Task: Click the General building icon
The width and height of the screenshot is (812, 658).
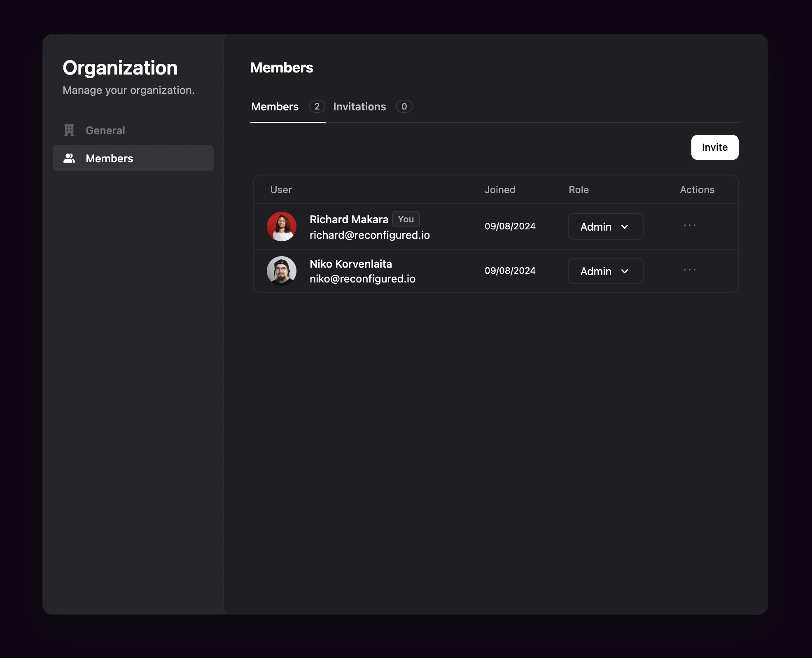Action: pyautogui.click(x=69, y=130)
